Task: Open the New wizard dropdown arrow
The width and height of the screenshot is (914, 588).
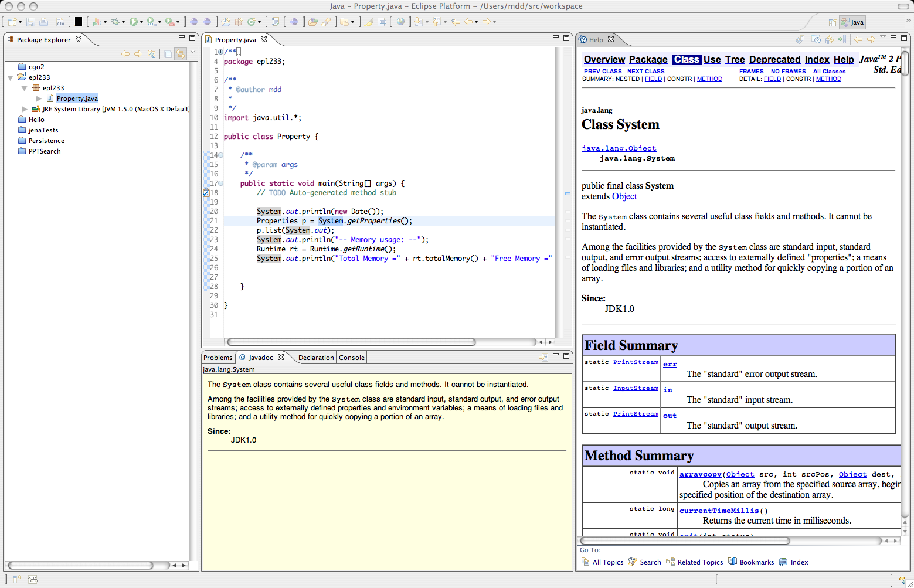Action: click(x=20, y=22)
